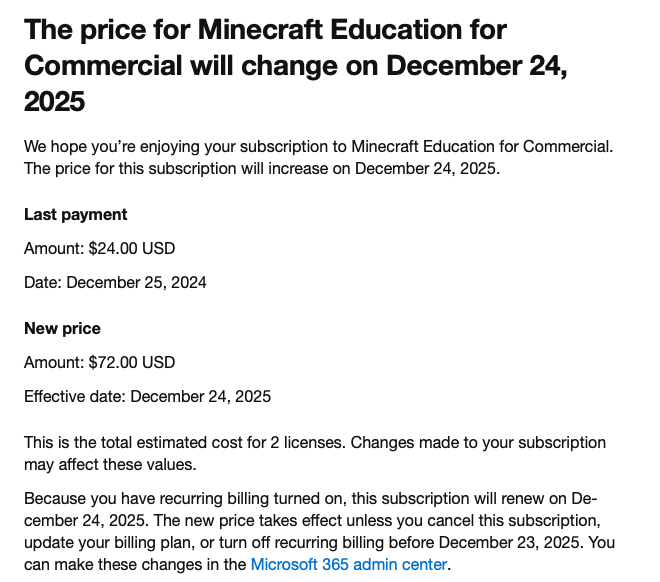Screen dimensions: 660x582
Task: Click the last payment date December 25, 2024
Action: click(136, 282)
